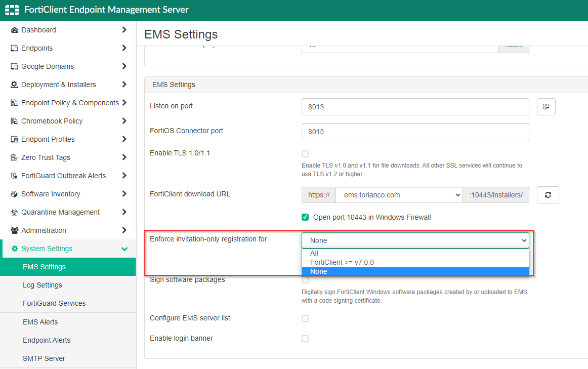Open Software Inventory menu
The width and height of the screenshot is (588, 369).
[x=68, y=194]
